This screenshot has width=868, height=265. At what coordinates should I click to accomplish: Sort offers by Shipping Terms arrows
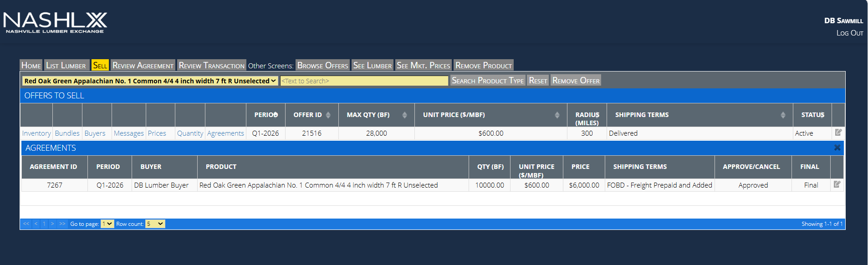click(783, 115)
